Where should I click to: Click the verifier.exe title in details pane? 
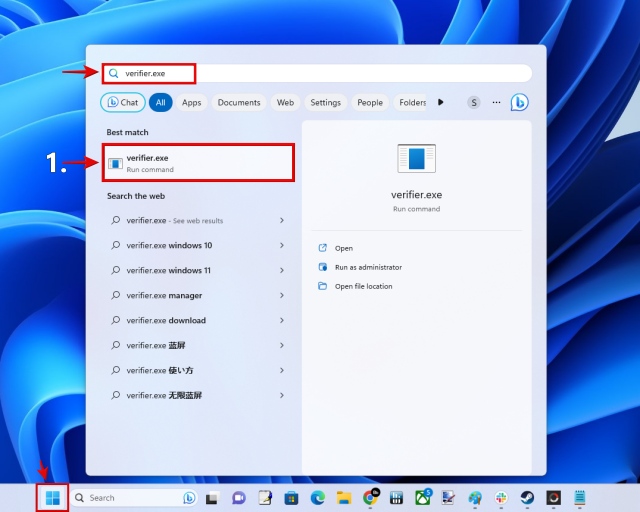point(416,195)
